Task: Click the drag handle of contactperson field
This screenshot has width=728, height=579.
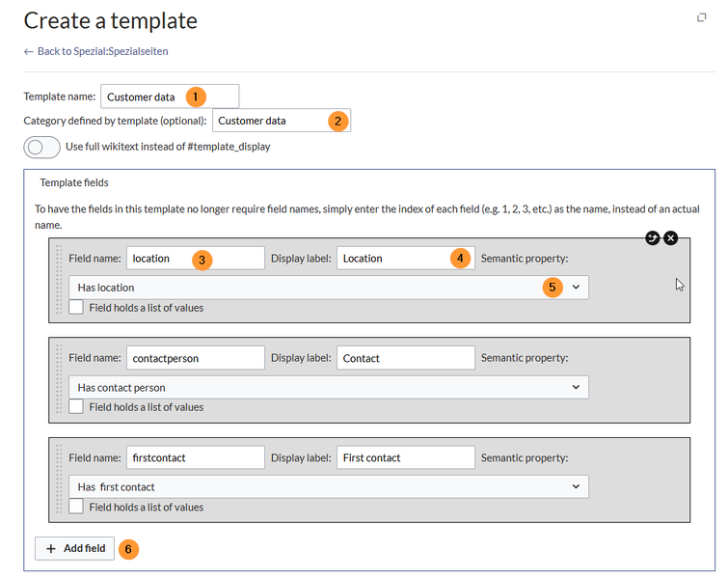Action: tap(58, 379)
